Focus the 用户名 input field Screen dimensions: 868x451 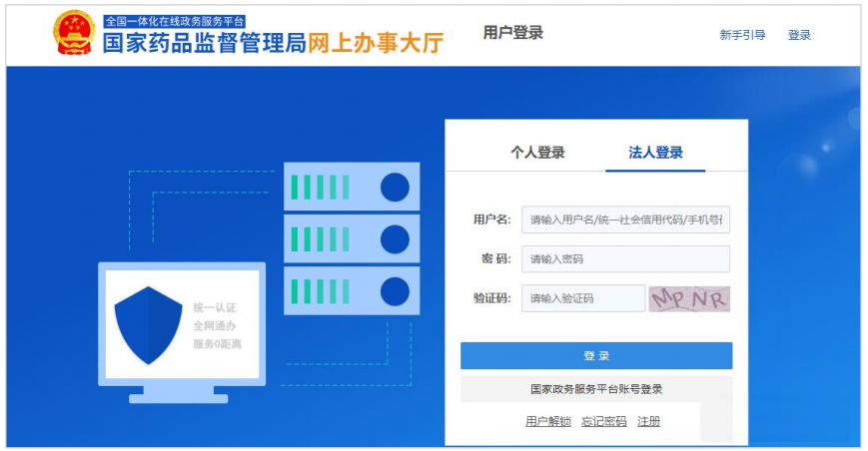625,220
